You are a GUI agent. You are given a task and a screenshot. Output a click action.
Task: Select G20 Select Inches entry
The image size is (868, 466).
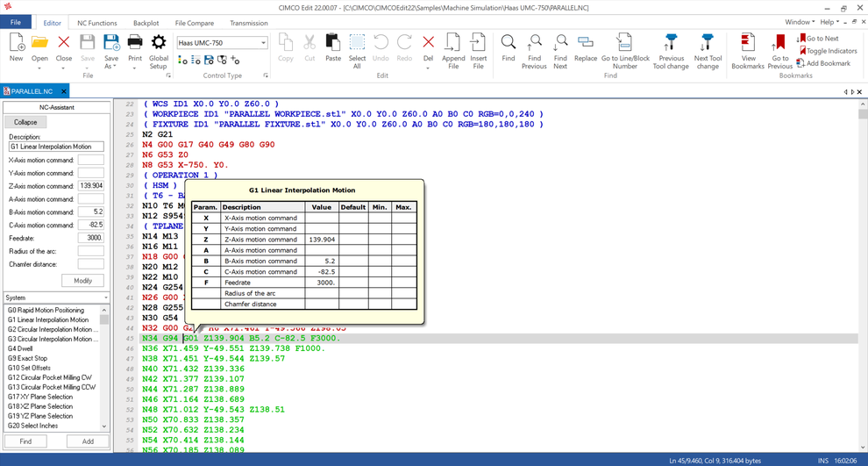click(x=32, y=426)
